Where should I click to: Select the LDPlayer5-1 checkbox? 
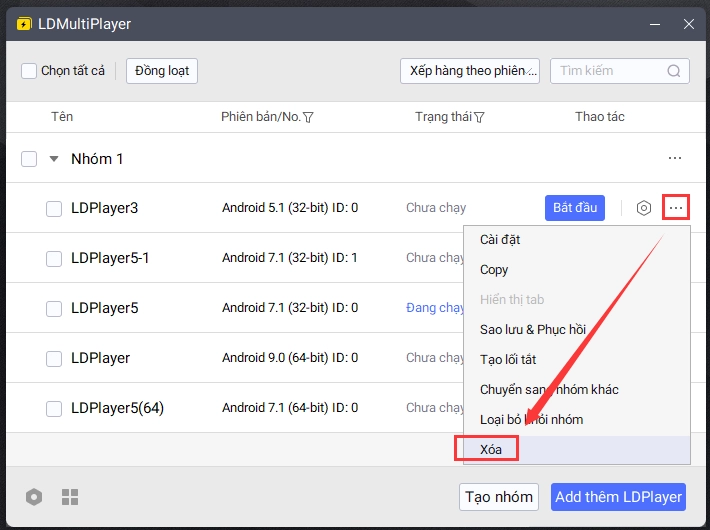tap(54, 259)
